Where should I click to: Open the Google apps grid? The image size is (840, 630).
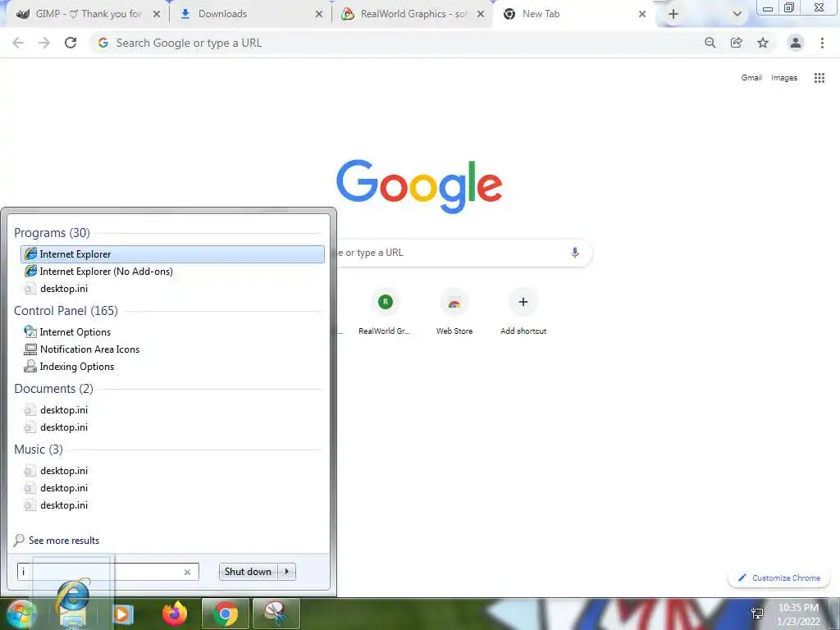click(x=819, y=78)
